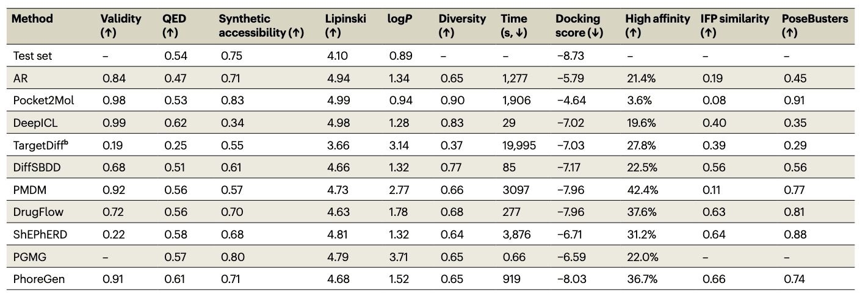Click PGMG's logP value 3.71
The image size is (868, 294).
pyautogui.click(x=400, y=257)
